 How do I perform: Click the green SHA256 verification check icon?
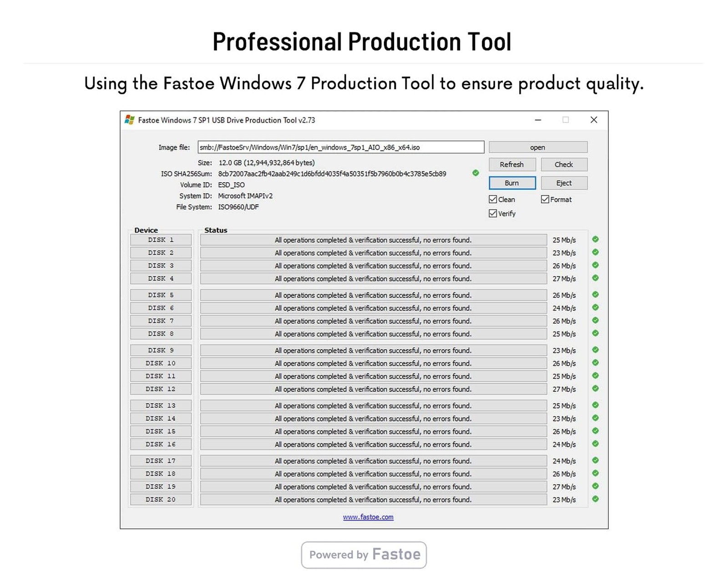coord(475,173)
